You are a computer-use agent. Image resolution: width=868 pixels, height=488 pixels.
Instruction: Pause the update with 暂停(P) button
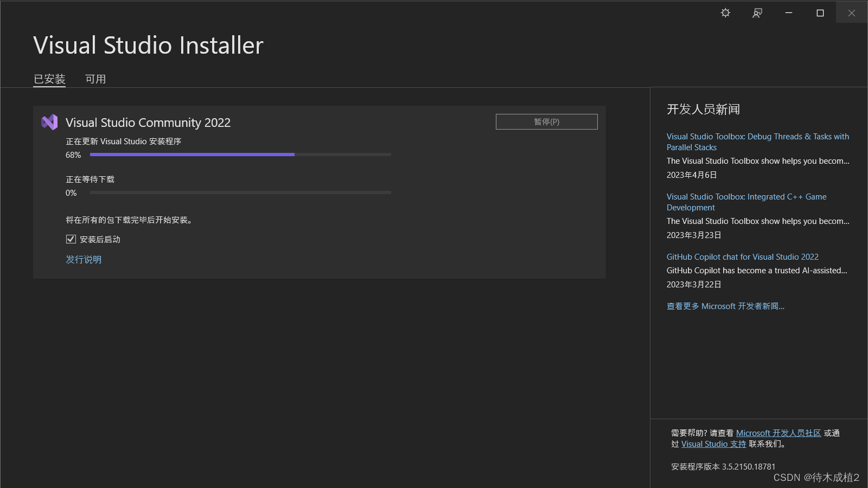tap(546, 121)
